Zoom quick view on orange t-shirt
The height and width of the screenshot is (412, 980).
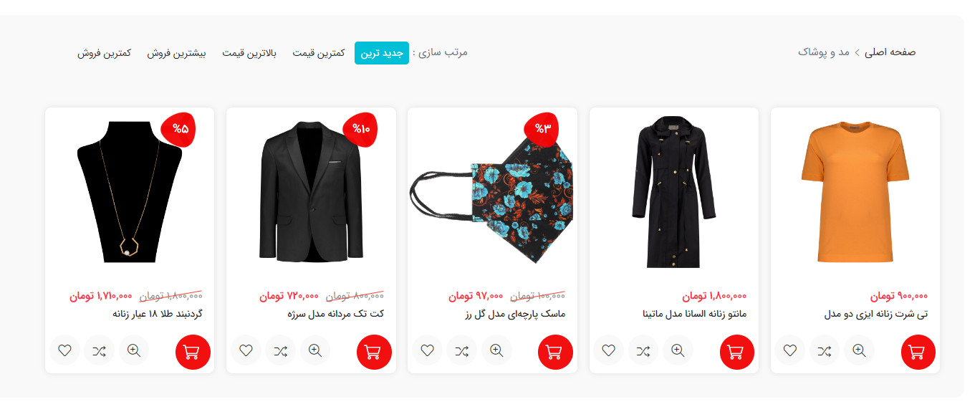coord(859,350)
